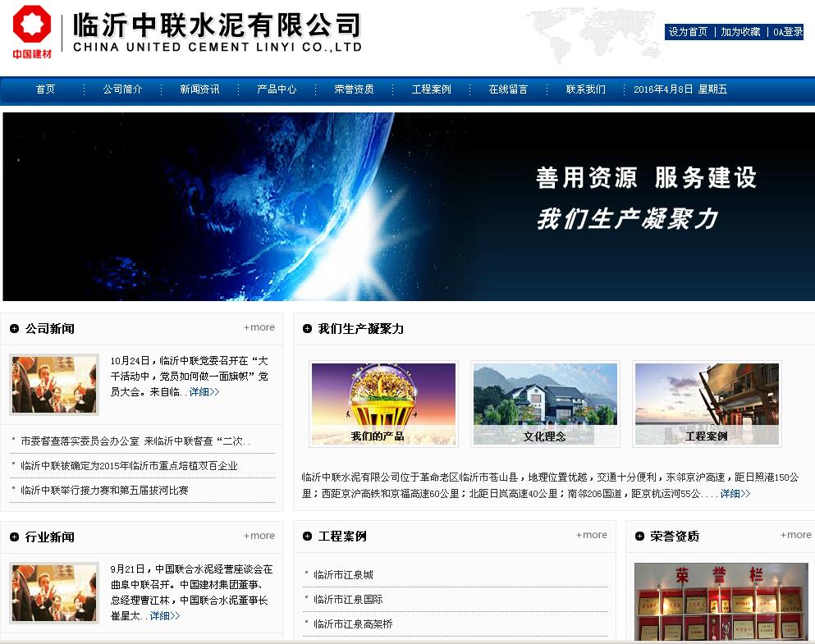Expand 行业新闻 with +more
815x644 pixels.
click(x=259, y=536)
